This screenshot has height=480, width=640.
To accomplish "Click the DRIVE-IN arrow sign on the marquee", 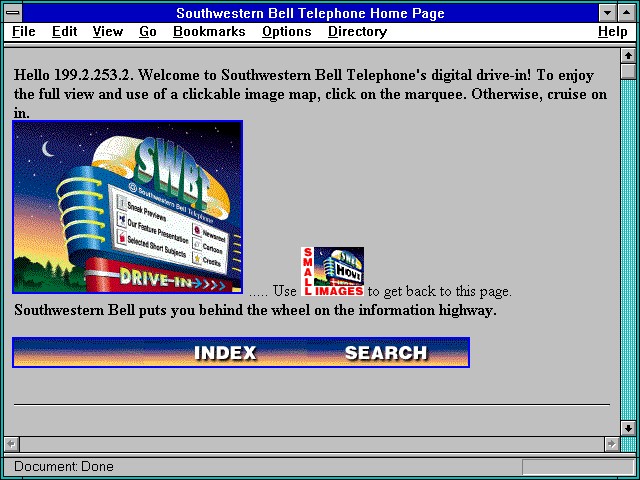I will 171,281.
